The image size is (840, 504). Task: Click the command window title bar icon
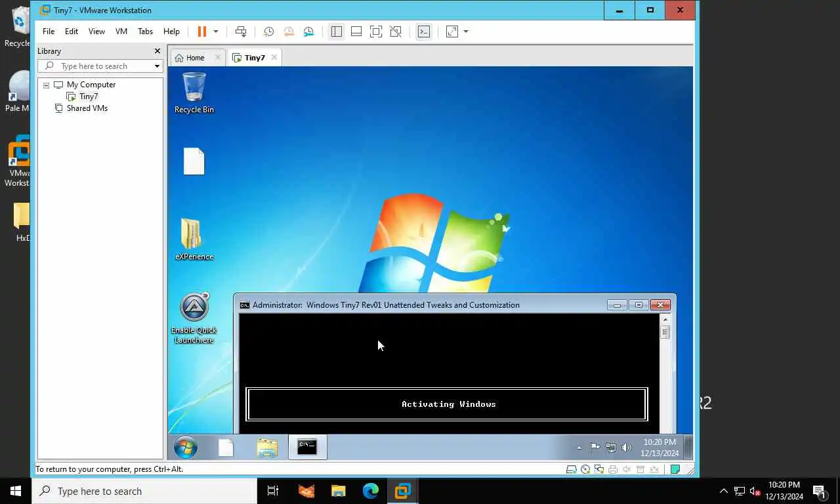tap(245, 305)
